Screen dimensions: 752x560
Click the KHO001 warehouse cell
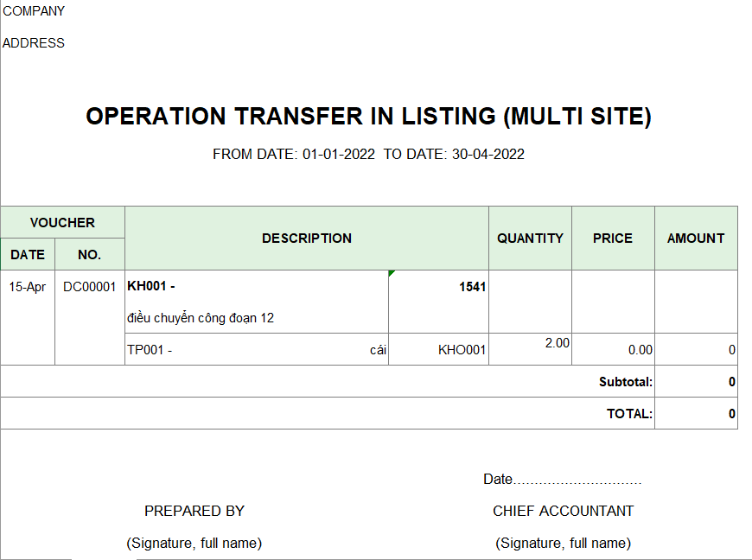tap(438, 349)
